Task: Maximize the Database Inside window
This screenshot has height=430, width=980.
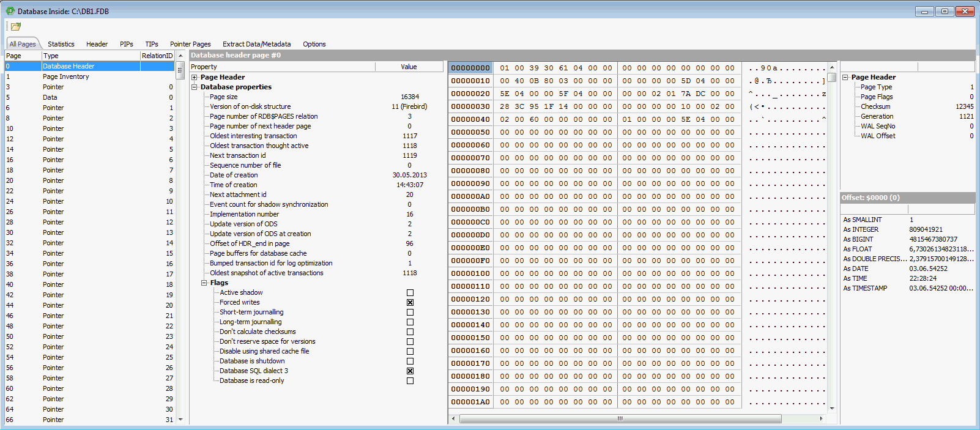Action: 945,11
